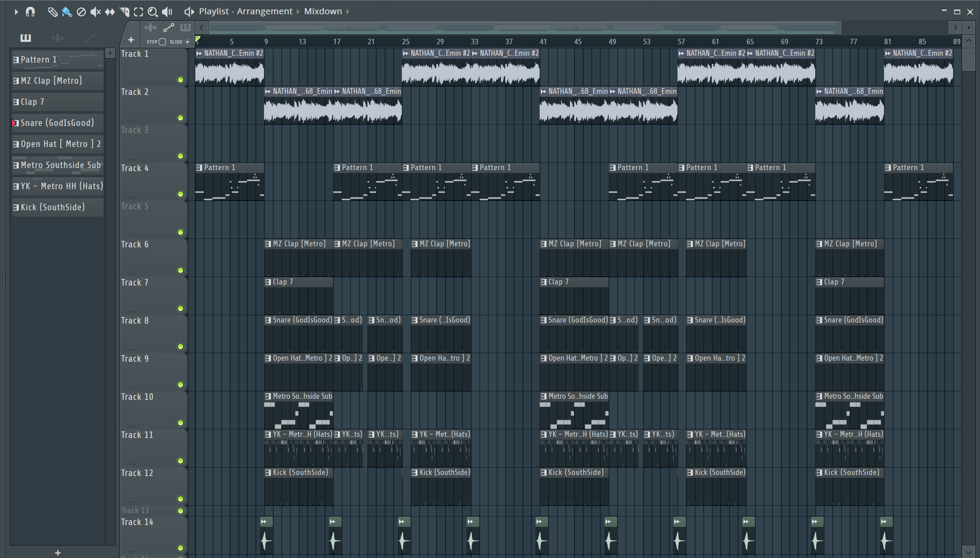Click the automation curve icon above SLIDE
This screenshot has height=558, width=980.
169,28
